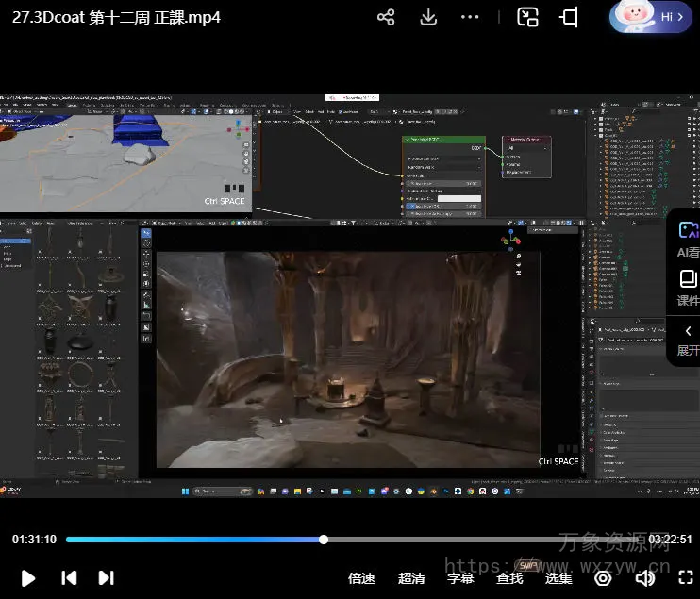Open the 倍速 playback speed options
The image size is (700, 599).
coord(361,577)
